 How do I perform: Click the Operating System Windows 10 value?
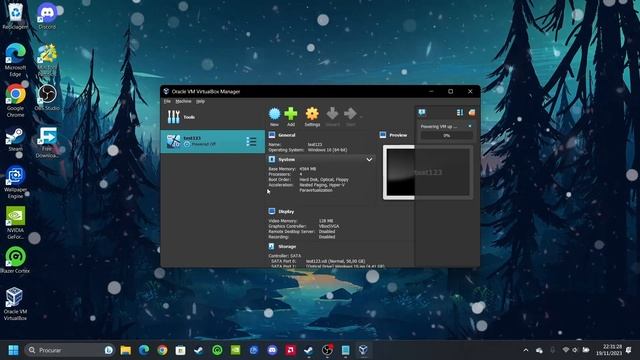(x=327, y=150)
